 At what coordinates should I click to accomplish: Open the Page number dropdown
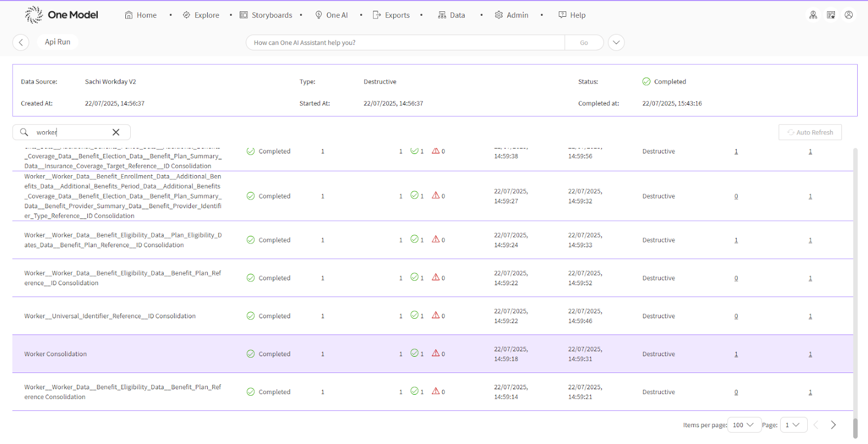[x=793, y=425]
